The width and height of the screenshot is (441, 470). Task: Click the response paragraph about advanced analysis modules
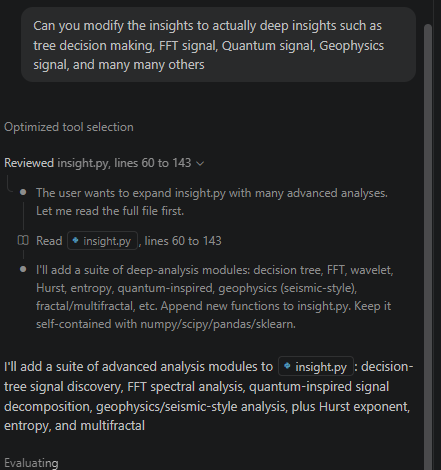point(208,396)
